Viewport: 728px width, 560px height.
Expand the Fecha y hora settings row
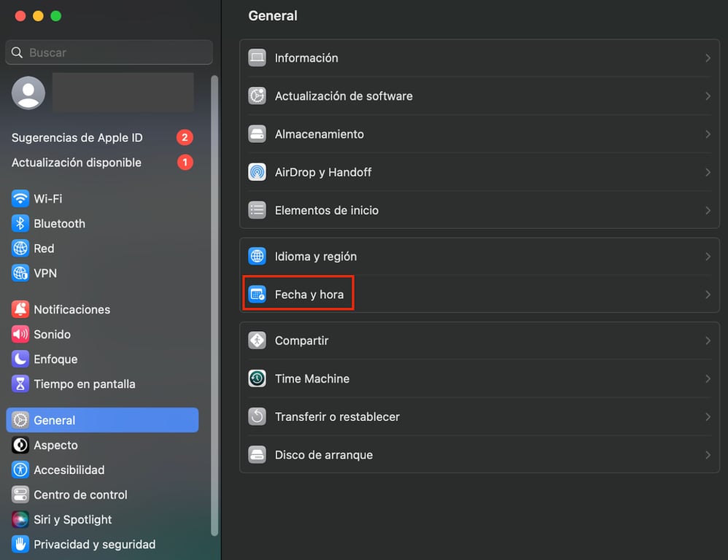479,294
